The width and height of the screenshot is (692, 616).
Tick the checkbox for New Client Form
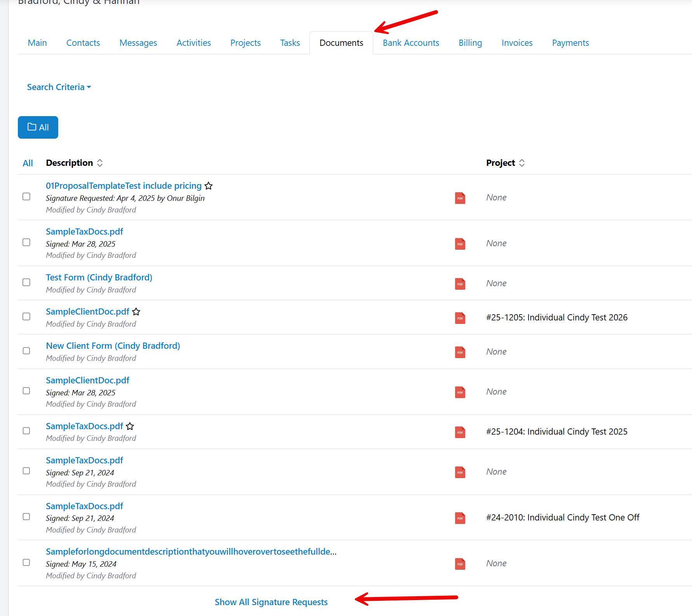point(26,351)
